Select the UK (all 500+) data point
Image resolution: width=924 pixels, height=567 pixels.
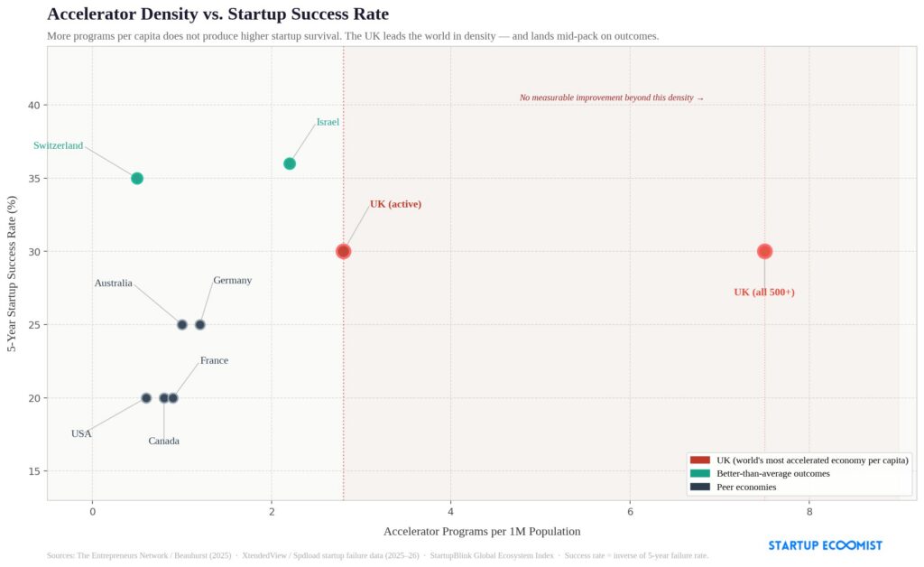[x=764, y=251]
